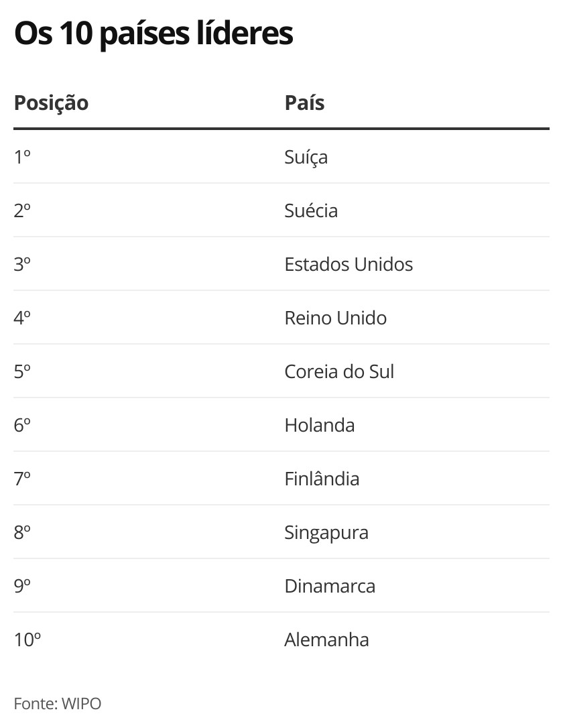Select the Suécia country cell
563x728 pixels.
pyautogui.click(x=311, y=210)
